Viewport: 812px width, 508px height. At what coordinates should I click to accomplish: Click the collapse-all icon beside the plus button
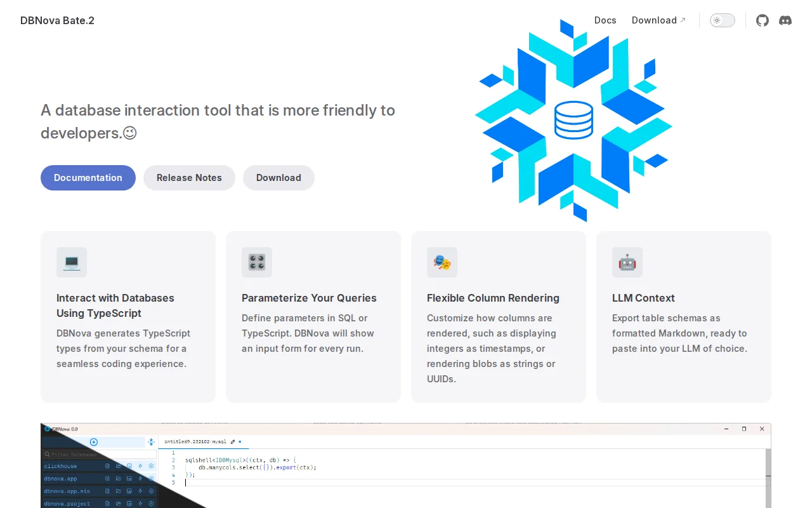tap(151, 442)
